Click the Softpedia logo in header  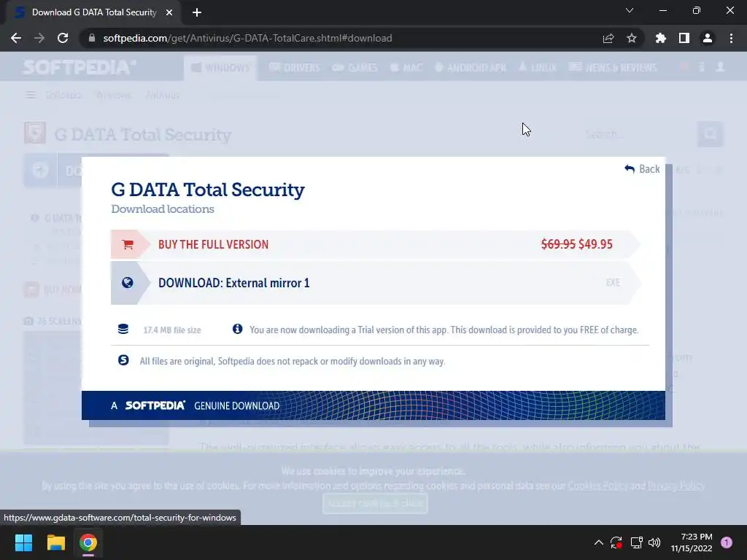79,67
